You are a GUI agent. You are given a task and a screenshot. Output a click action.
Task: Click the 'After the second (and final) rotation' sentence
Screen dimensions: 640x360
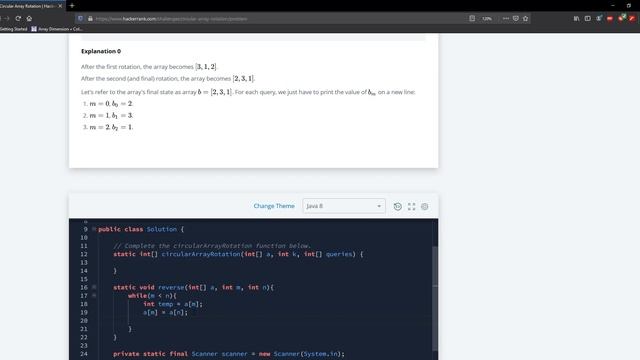pos(168,78)
